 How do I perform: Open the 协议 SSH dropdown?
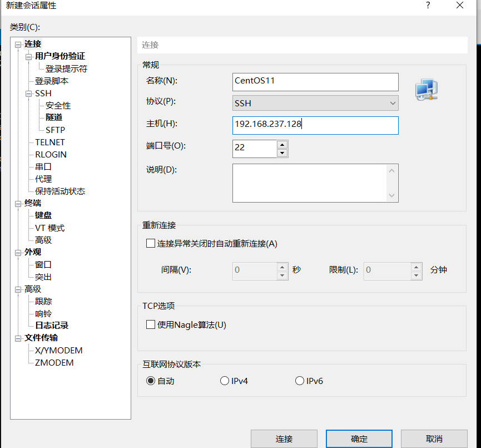click(315, 103)
